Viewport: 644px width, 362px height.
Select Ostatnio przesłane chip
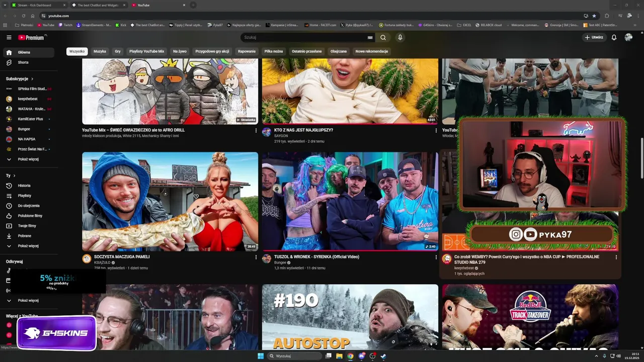(307, 51)
